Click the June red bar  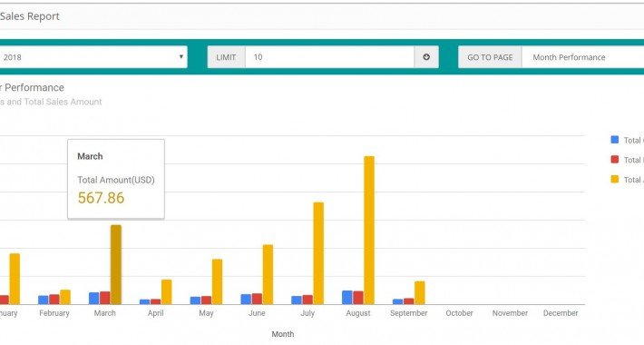pos(257,299)
